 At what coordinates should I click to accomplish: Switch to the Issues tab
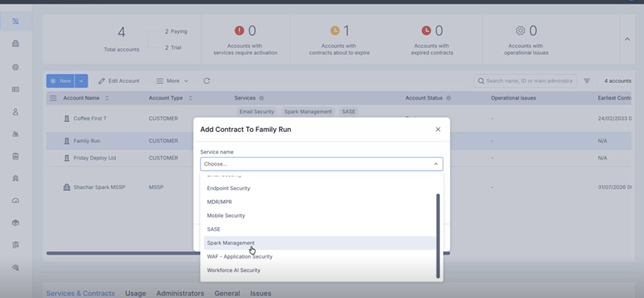(261, 293)
